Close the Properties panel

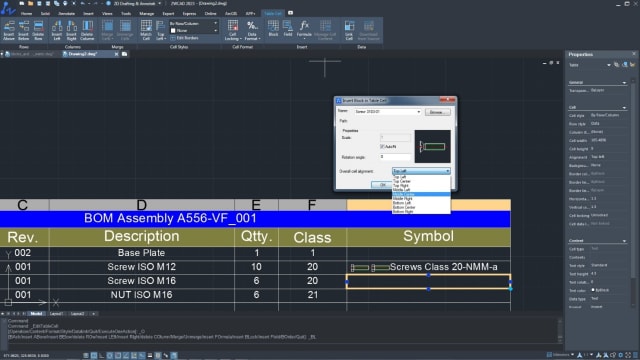634,54
